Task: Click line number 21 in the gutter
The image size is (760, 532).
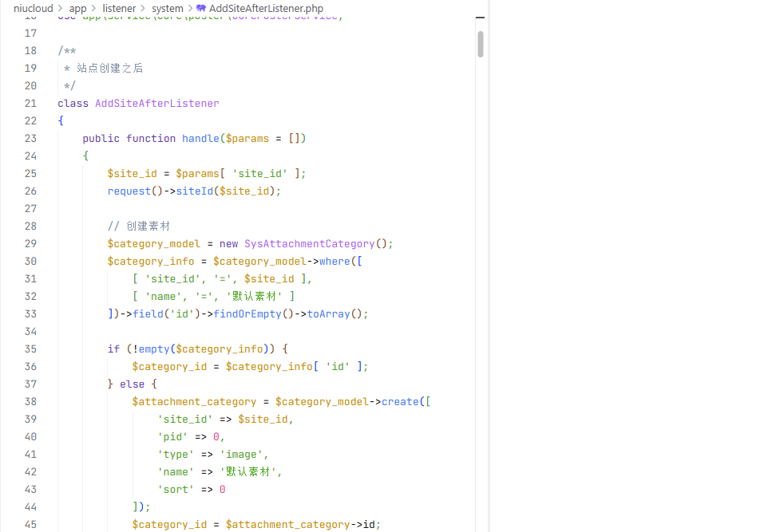Action: click(x=30, y=103)
